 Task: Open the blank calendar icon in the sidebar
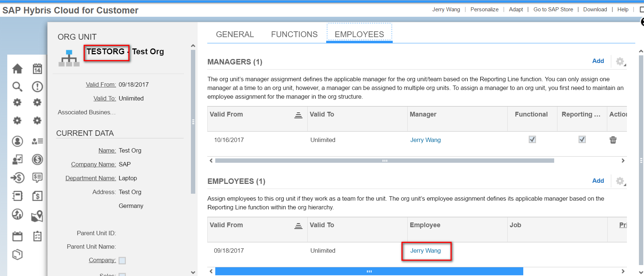[x=17, y=236]
